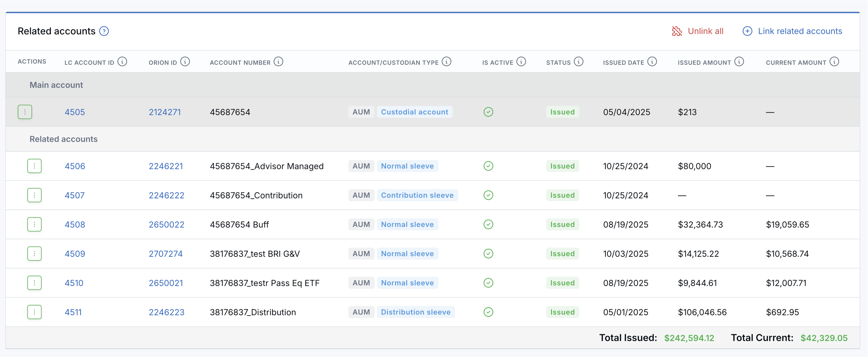Click AUM tag in row 4506
This screenshot has width=868, height=357.
(361, 166)
